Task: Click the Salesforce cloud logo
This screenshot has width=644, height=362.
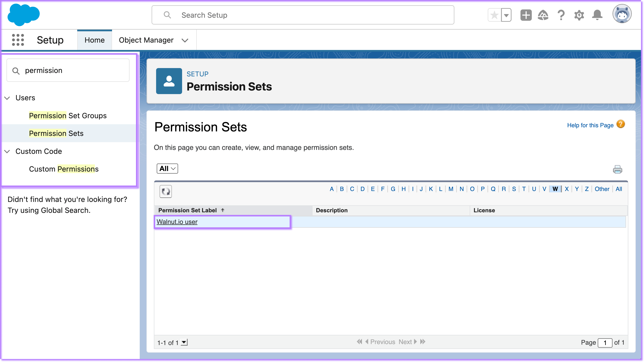Action: (x=24, y=15)
